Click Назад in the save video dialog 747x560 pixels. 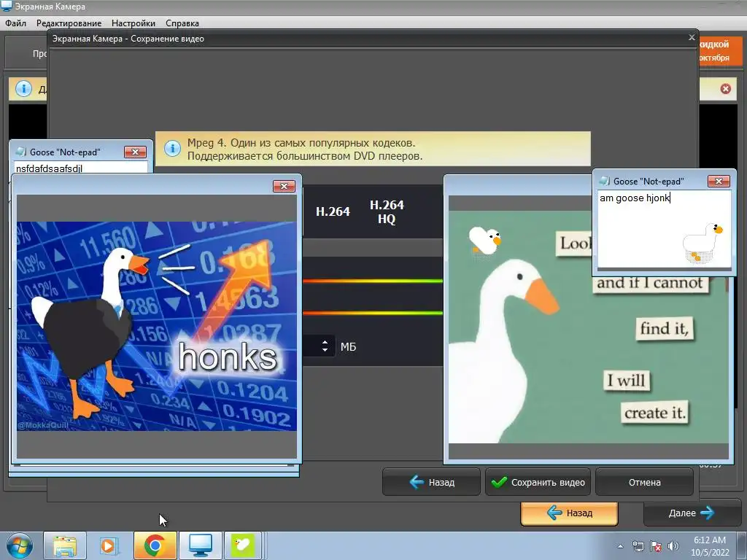point(431,483)
